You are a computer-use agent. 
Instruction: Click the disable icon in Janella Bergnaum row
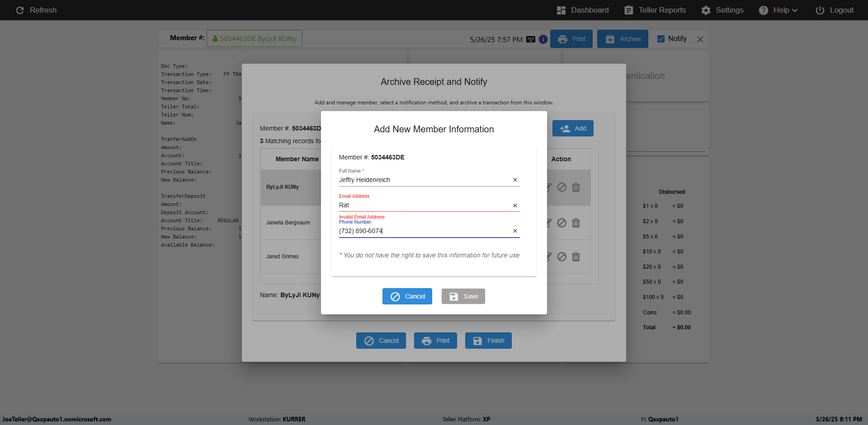[x=562, y=223]
